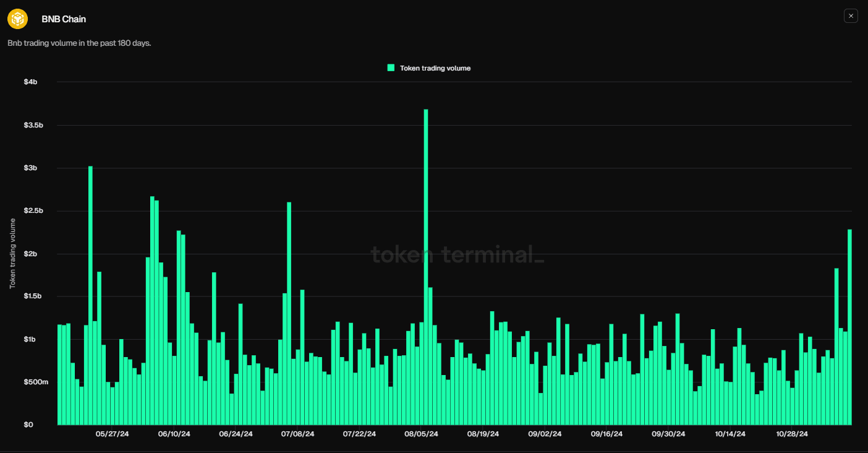Click the 180 days subtitle text
The width and height of the screenshot is (868, 453).
coord(79,43)
